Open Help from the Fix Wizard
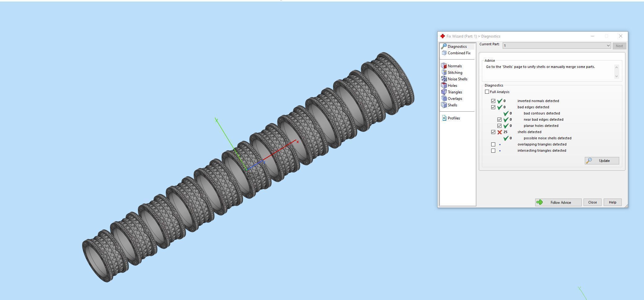 pos(612,202)
